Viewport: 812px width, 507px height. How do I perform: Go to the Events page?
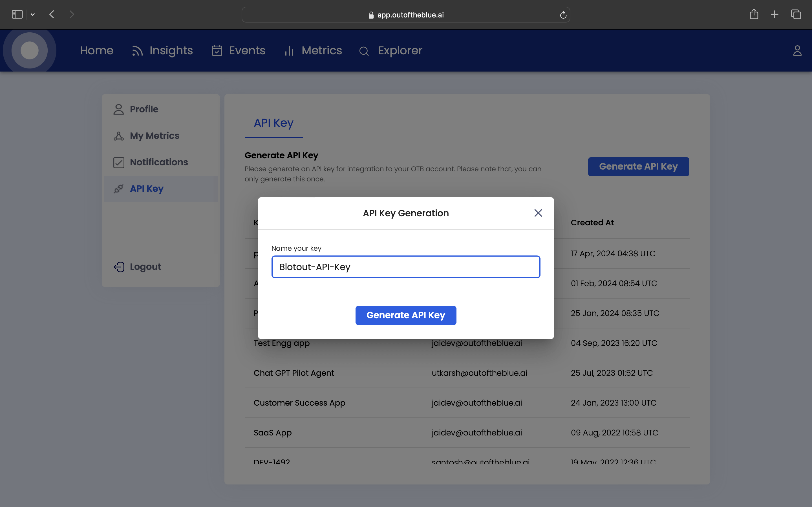click(x=239, y=51)
